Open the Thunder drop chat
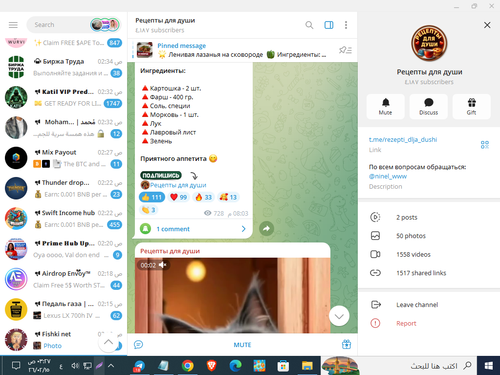This screenshot has width=500, height=375. [63, 189]
